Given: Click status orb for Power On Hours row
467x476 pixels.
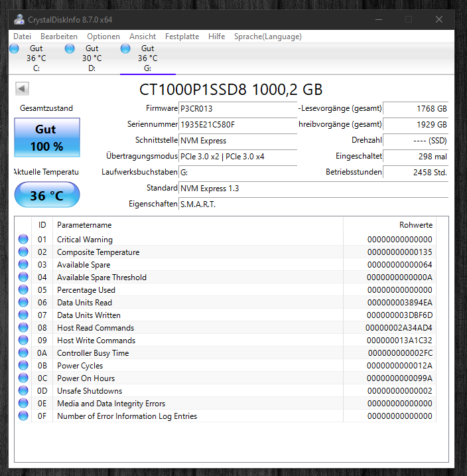Looking at the screenshot, I should point(23,378).
